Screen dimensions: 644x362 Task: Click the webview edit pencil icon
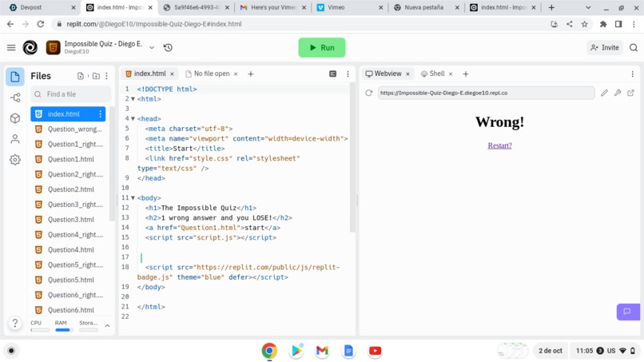tap(604, 93)
